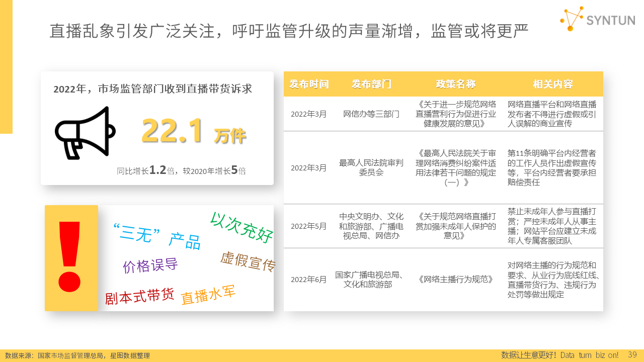Click the 中央文明办、文化和旅游部 department cell
This screenshot has height=362, width=644.
pos(371,226)
